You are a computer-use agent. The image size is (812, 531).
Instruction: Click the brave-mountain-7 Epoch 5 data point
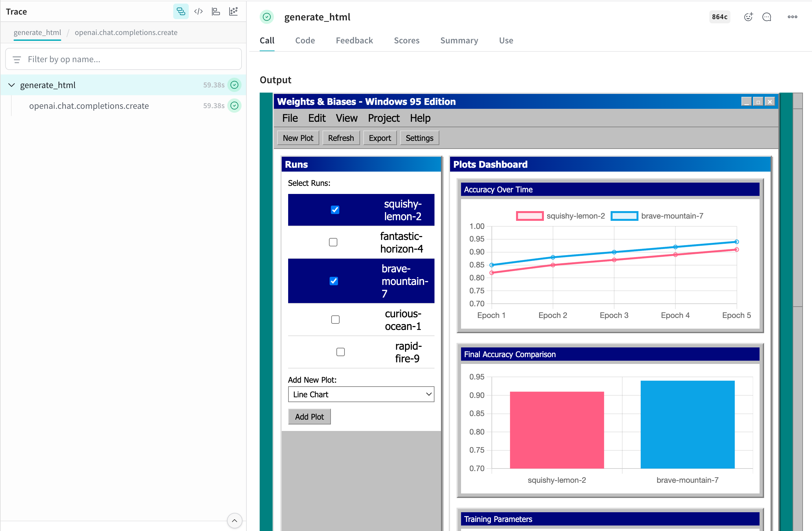(737, 242)
